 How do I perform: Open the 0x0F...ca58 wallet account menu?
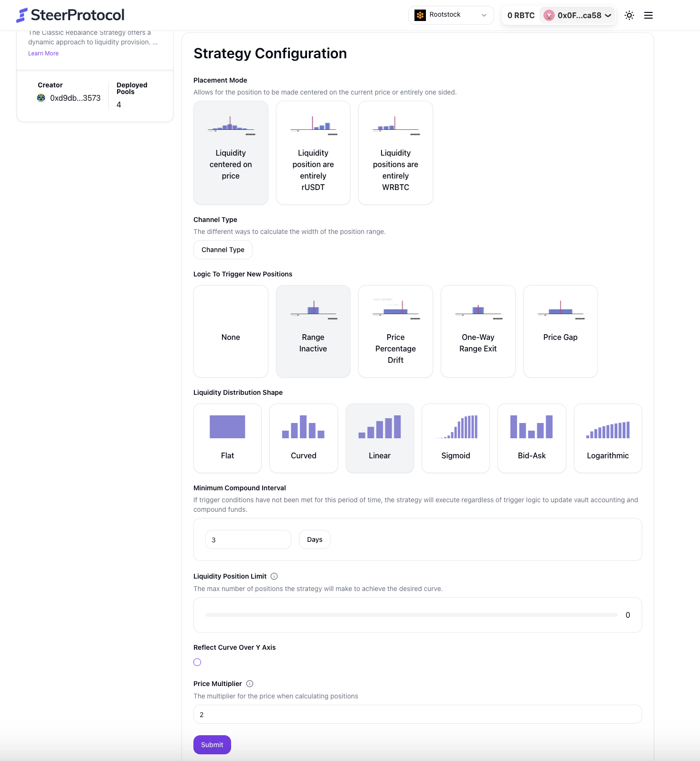click(578, 15)
